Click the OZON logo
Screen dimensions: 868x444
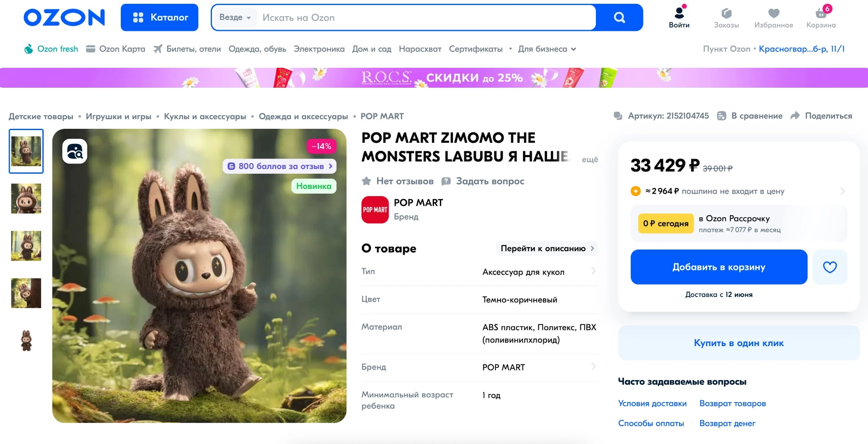pos(64,17)
